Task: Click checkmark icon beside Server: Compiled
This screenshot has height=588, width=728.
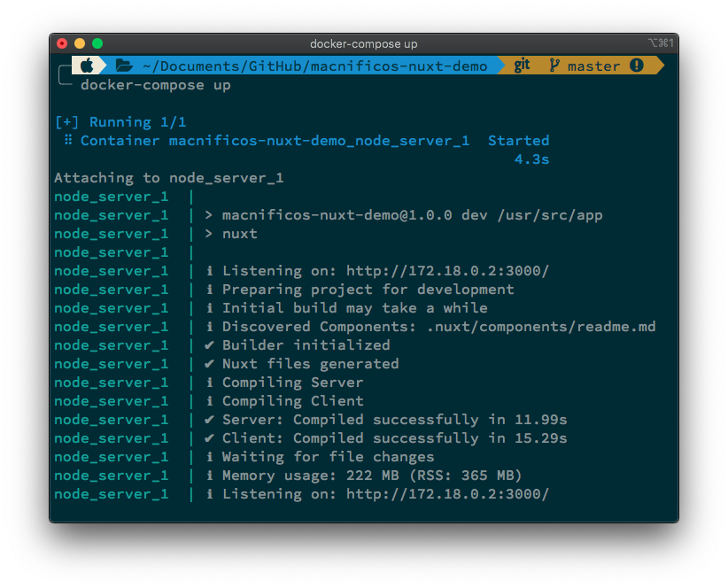Action: coord(209,420)
